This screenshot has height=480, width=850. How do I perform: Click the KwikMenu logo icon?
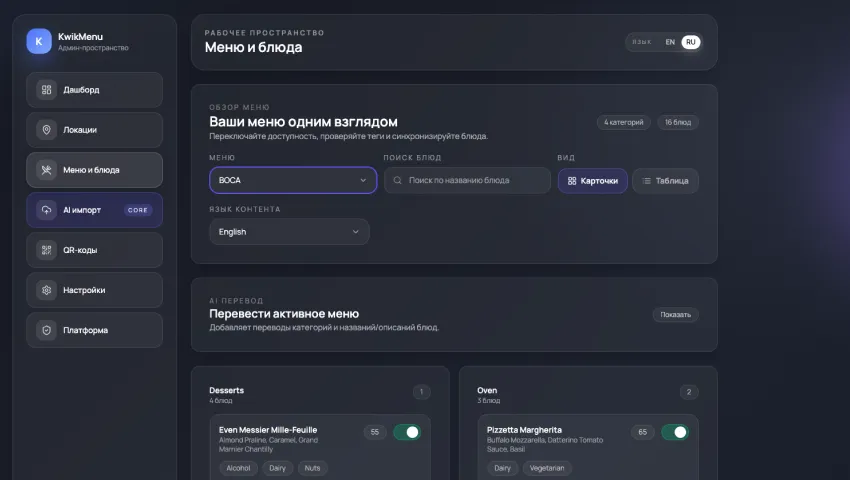[39, 41]
